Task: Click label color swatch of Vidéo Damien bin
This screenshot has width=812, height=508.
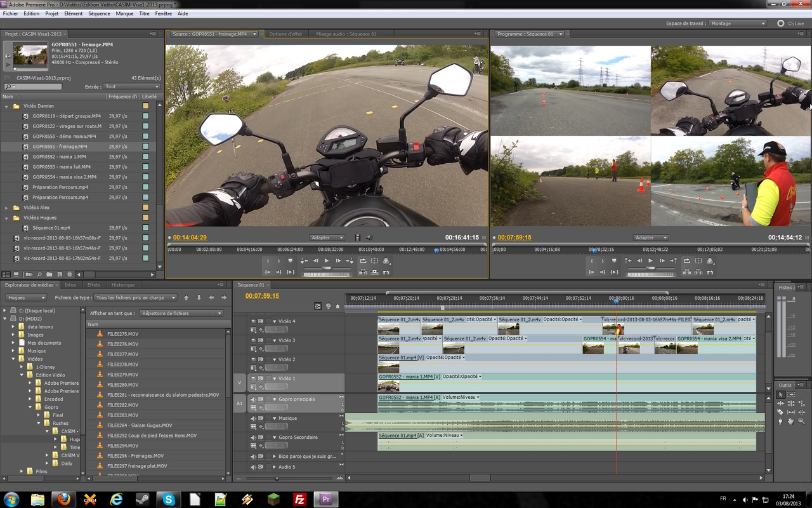Action: [x=145, y=106]
